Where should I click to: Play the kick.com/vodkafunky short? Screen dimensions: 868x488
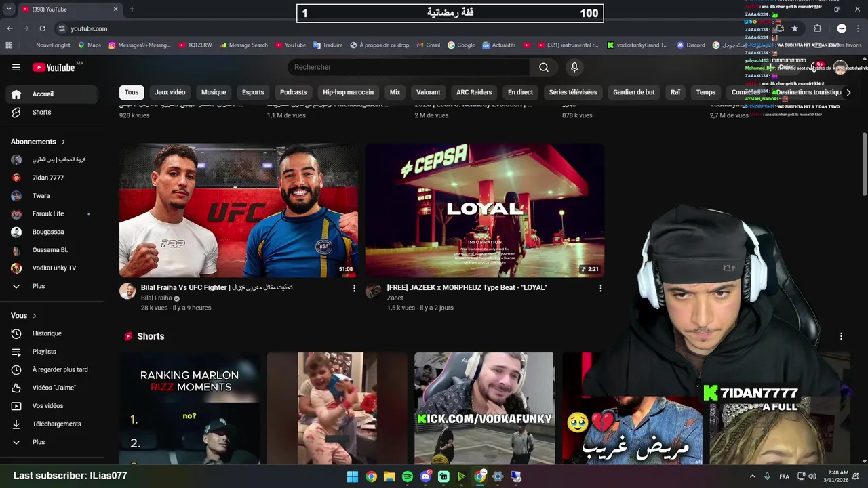pyautogui.click(x=484, y=408)
